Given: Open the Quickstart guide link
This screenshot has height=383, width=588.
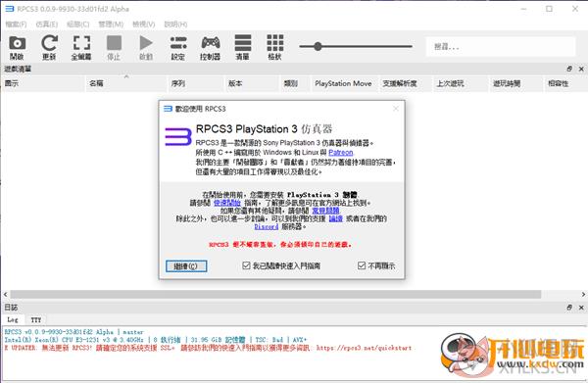Looking at the screenshot, I should (227, 203).
